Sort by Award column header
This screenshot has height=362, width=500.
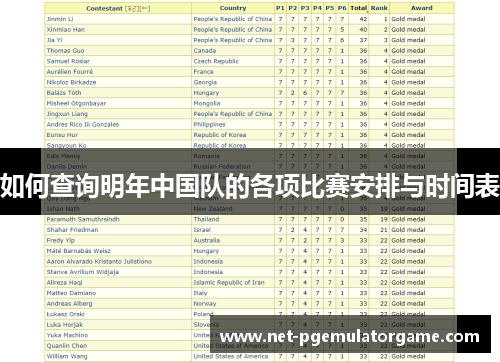coord(421,8)
